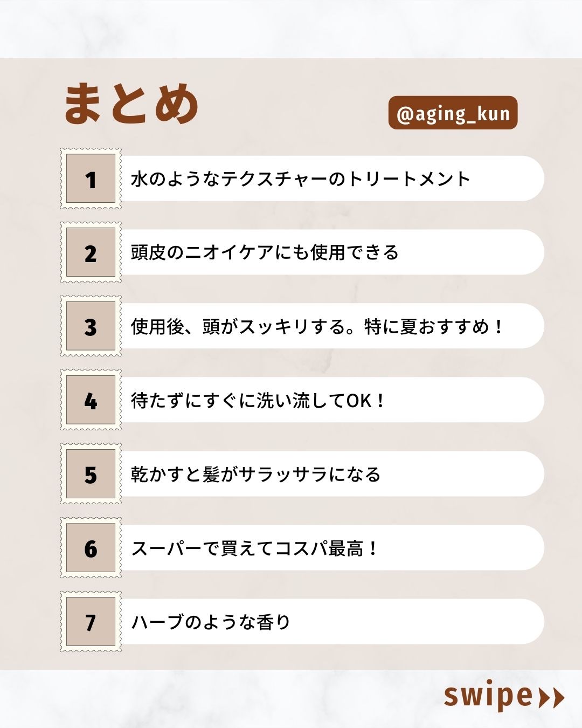
Task: Select the 待たずにすぐに洗い流してOK item
Action: pyautogui.click(x=258, y=401)
